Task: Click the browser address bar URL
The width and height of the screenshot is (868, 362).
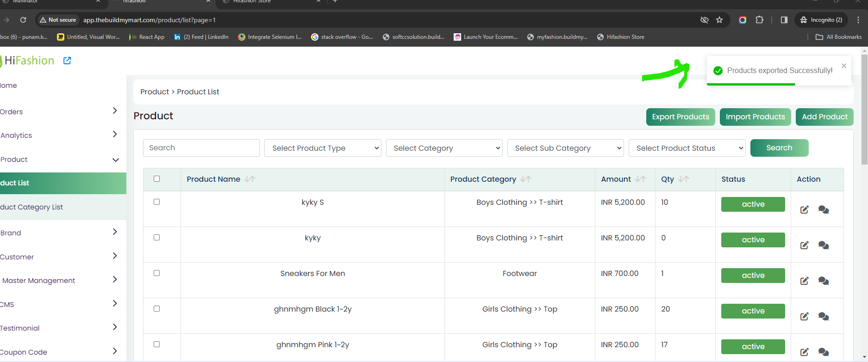Action: pyautogui.click(x=150, y=20)
